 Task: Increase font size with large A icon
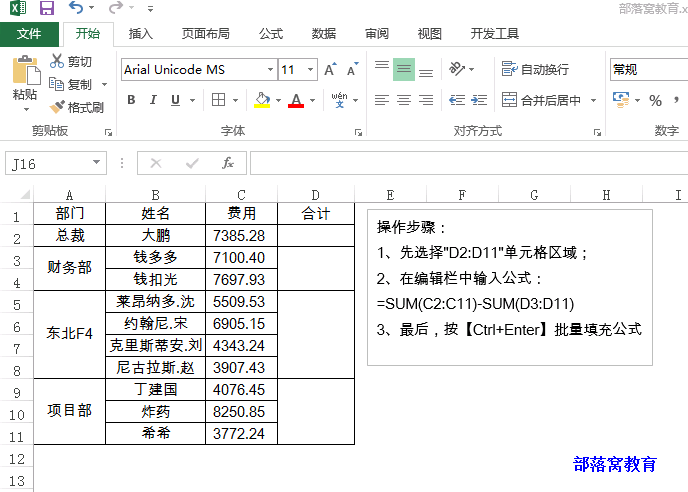(330, 69)
